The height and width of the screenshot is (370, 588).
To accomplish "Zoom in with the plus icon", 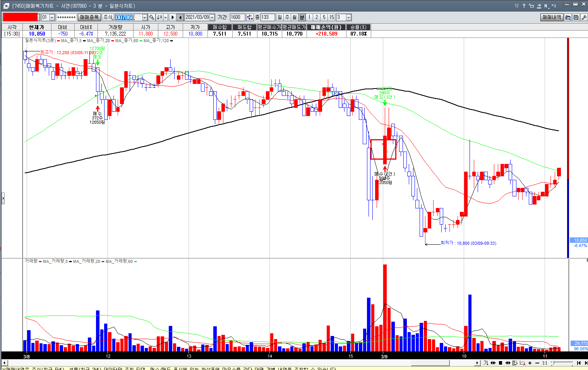I will (x=530, y=363).
